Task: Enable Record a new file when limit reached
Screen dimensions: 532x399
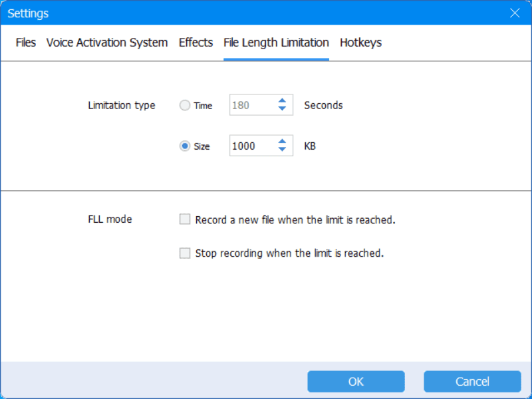Action: click(x=185, y=219)
